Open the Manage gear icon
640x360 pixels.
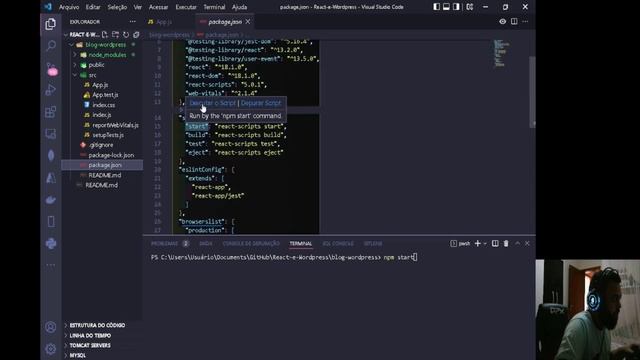51,349
